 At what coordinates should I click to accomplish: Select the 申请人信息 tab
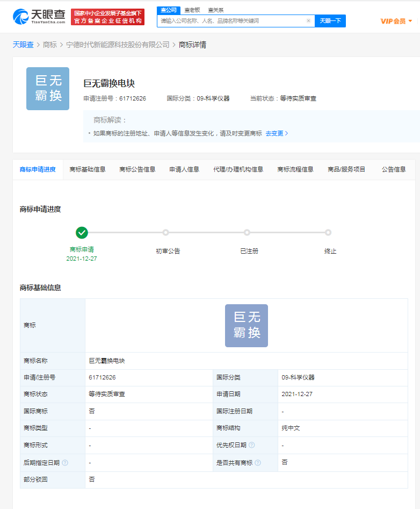tap(184, 169)
